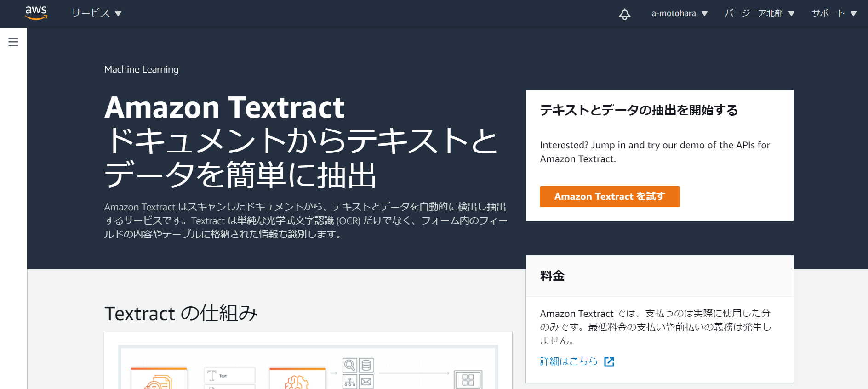Image resolution: width=868 pixels, height=389 pixels.
Task: Click the Machine Learning breadcrumb text
Action: tap(142, 69)
